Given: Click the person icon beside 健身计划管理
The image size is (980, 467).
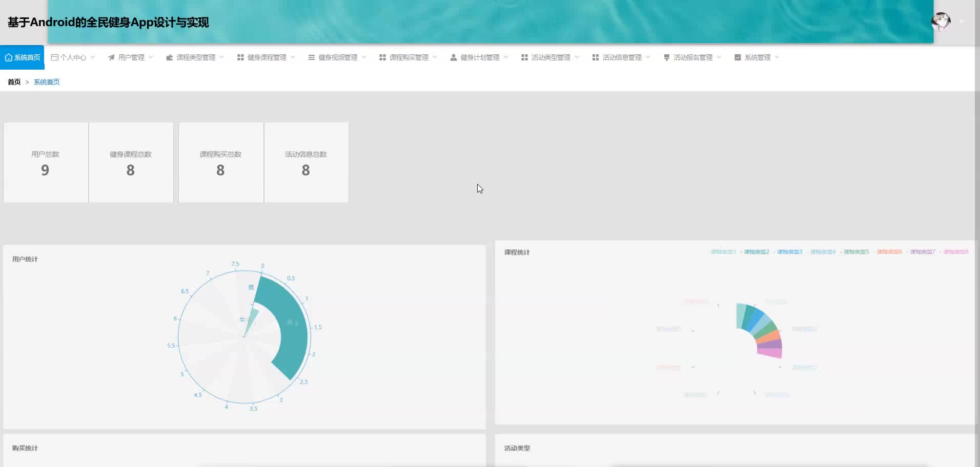Looking at the screenshot, I should pyautogui.click(x=454, y=57).
